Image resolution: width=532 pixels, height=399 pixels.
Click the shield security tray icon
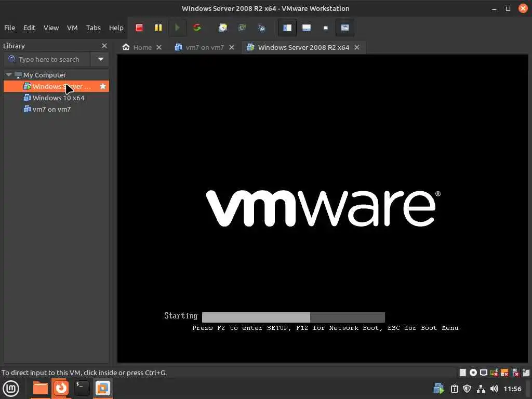coord(467,389)
